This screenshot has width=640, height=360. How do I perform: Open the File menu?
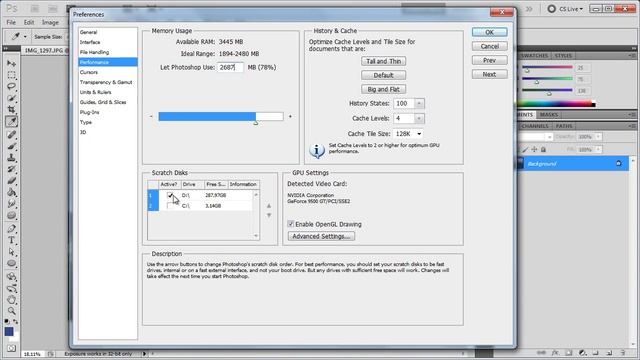[x=11, y=22]
